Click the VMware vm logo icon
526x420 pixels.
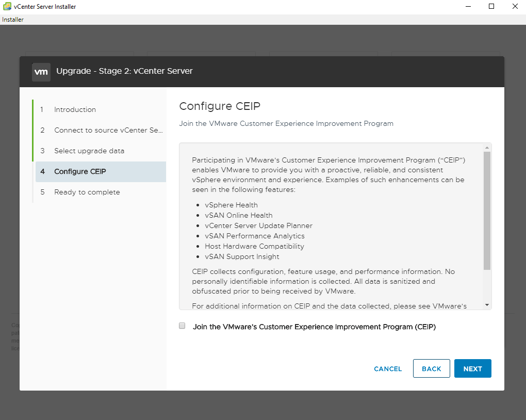[x=41, y=72]
